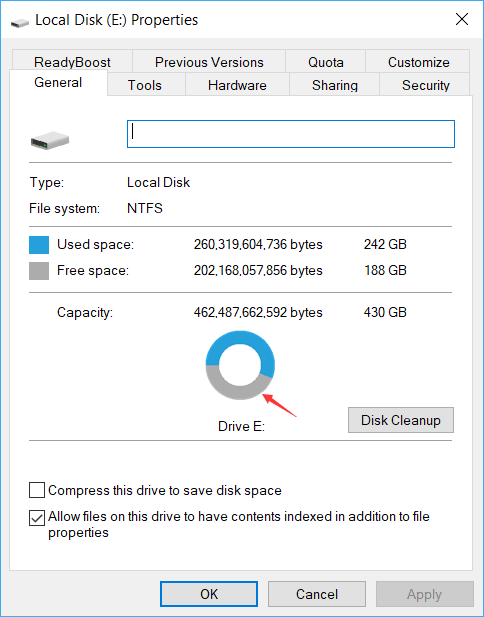
Task: Click the 'Free space:' label
Action: 93,270
